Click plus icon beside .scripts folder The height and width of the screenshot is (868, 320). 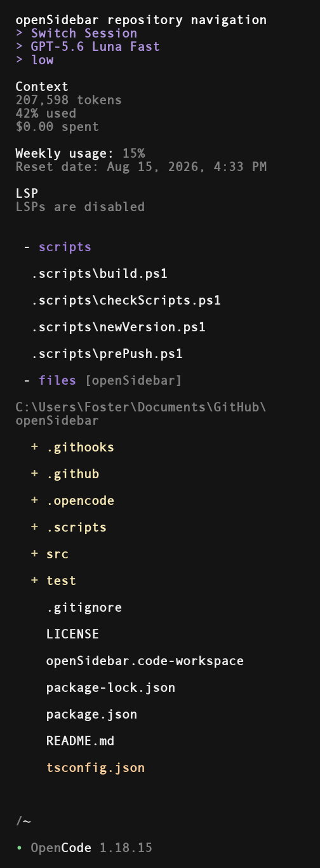pos(34,527)
